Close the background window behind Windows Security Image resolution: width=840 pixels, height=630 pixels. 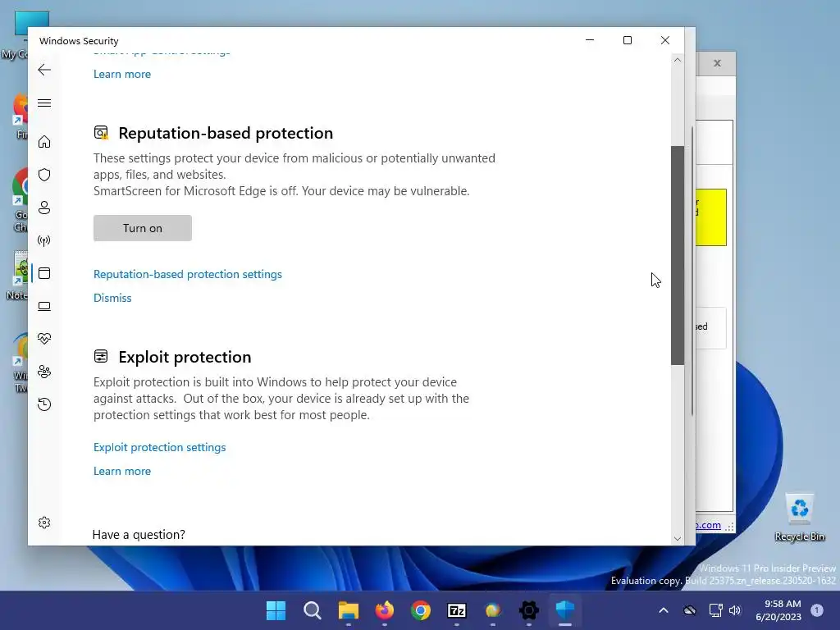[x=717, y=63]
